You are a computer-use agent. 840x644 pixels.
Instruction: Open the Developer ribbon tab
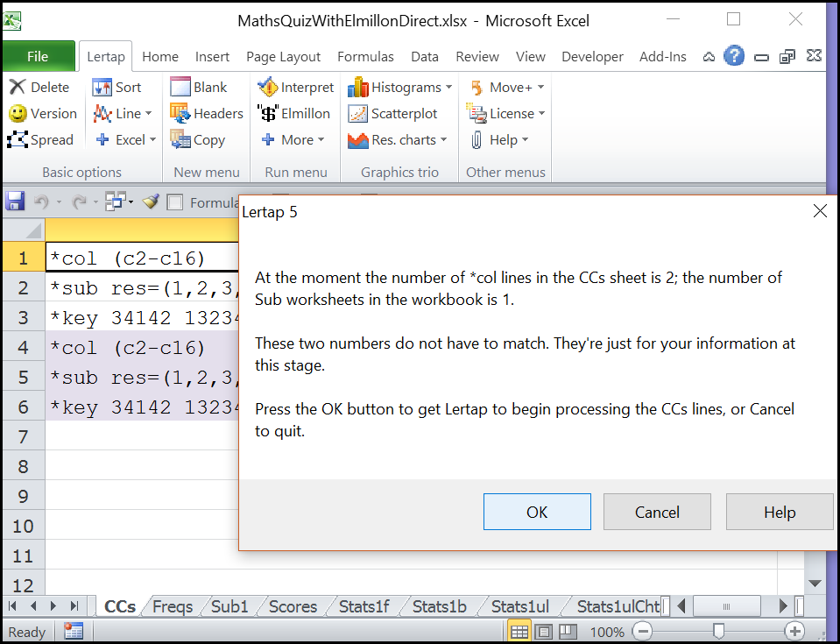592,56
